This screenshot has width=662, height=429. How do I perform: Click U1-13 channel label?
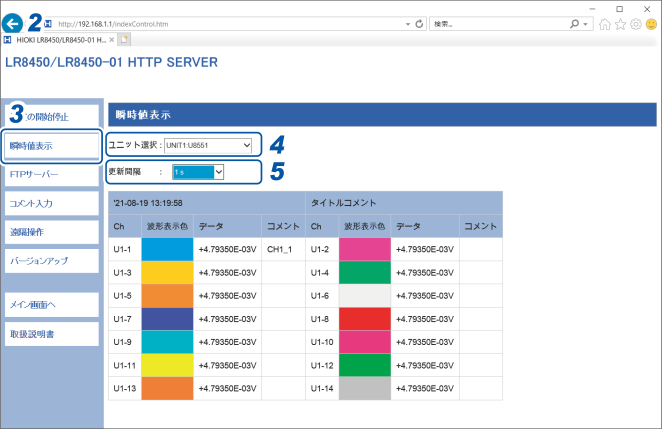pyautogui.click(x=125, y=388)
